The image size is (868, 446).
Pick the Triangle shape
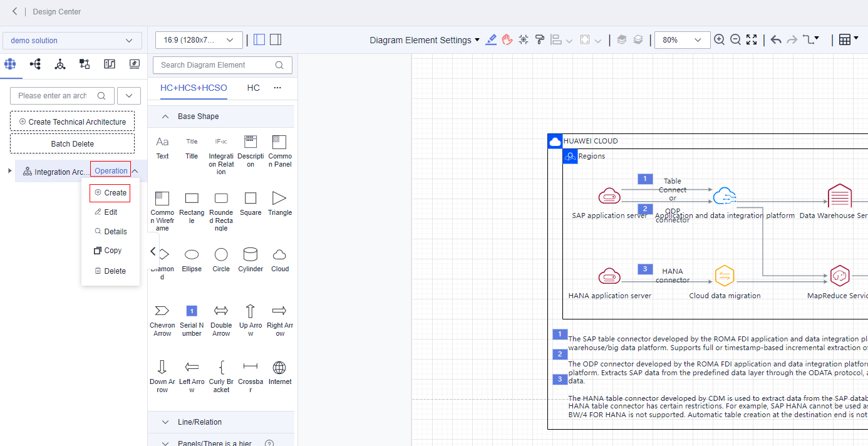click(x=280, y=204)
